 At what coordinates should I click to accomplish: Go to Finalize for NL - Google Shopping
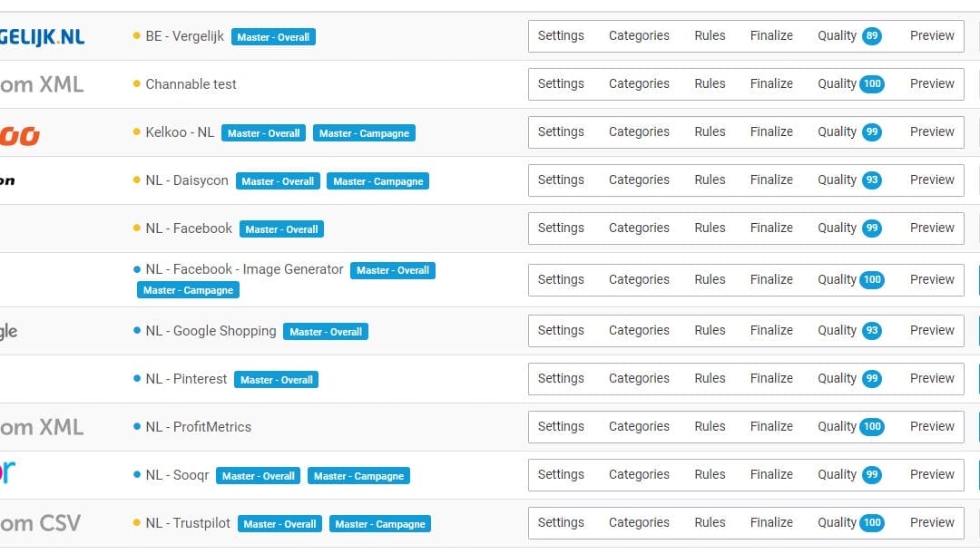pos(771,331)
